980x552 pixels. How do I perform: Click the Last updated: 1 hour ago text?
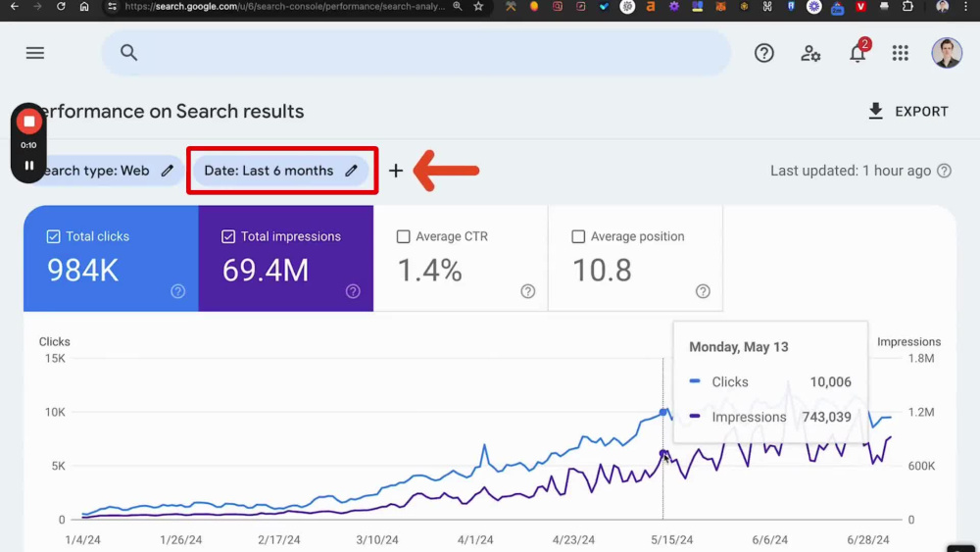tap(851, 171)
